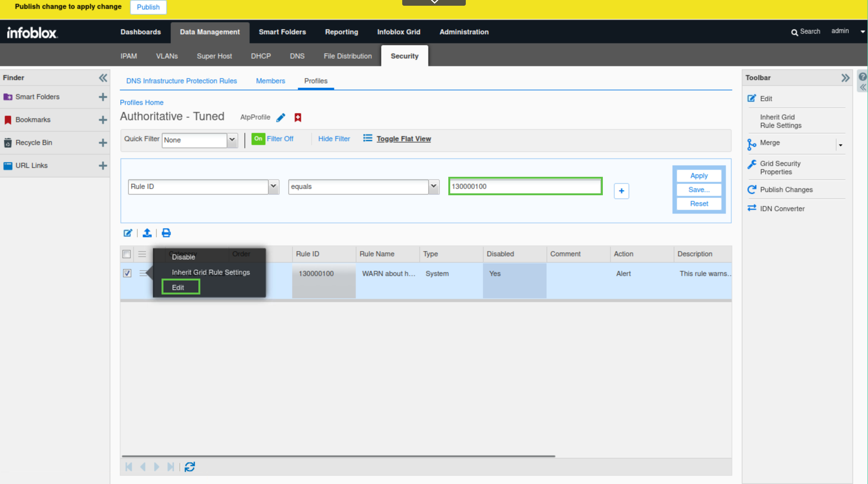Image resolution: width=868 pixels, height=484 pixels.
Task: Check the select-all header checkbox
Action: point(127,254)
